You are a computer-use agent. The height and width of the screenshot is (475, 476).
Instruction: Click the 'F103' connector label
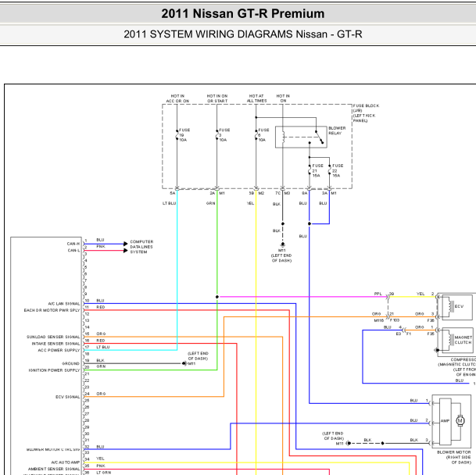[x=395, y=320]
